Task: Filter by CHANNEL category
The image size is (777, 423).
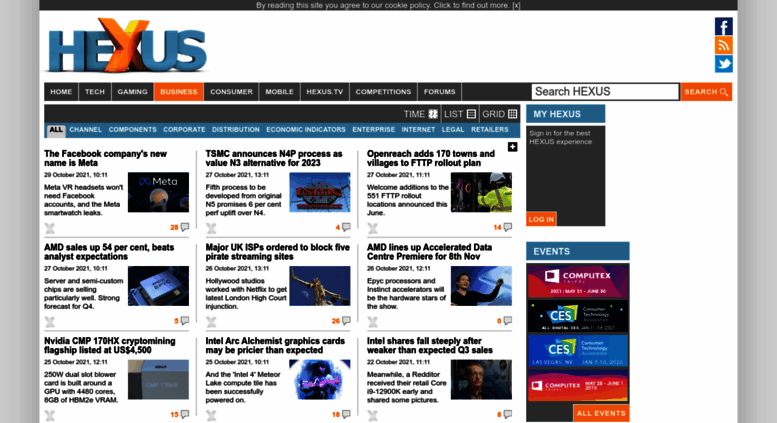Action: pos(85,129)
